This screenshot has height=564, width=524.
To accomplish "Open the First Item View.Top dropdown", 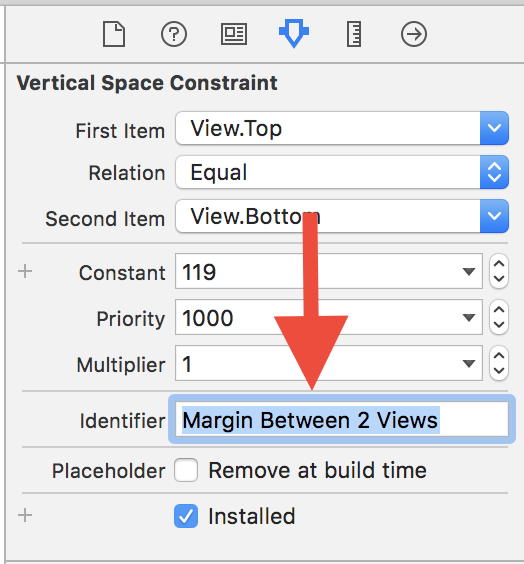I will [x=342, y=128].
